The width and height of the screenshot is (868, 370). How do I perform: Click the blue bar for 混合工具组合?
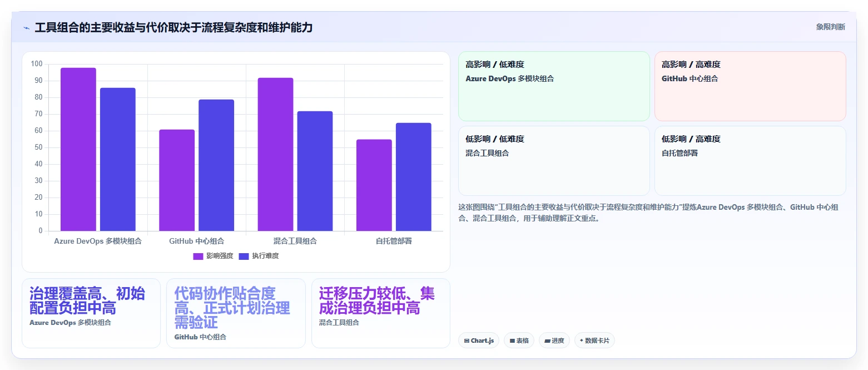pyautogui.click(x=315, y=171)
